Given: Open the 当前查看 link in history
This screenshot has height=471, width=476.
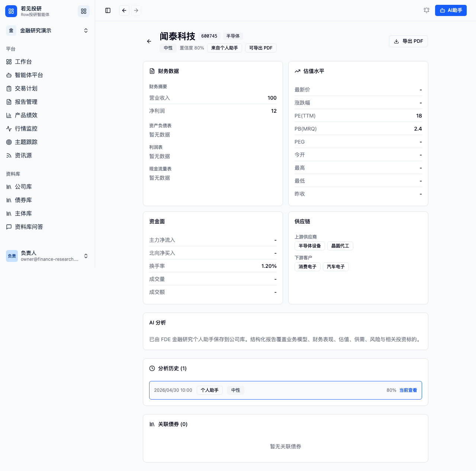Looking at the screenshot, I should (x=408, y=390).
